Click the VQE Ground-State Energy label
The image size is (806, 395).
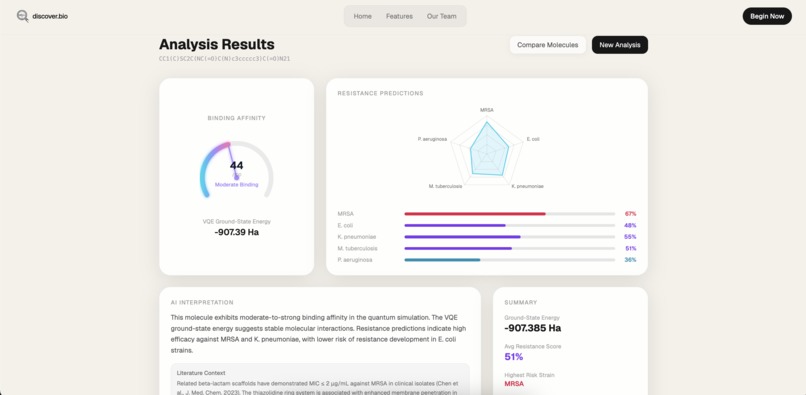pyautogui.click(x=236, y=222)
